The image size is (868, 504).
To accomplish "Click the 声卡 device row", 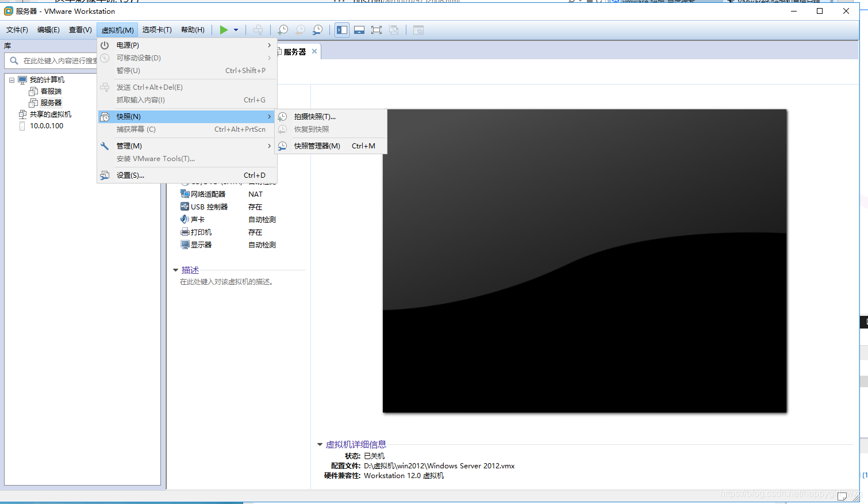I will pyautogui.click(x=228, y=220).
